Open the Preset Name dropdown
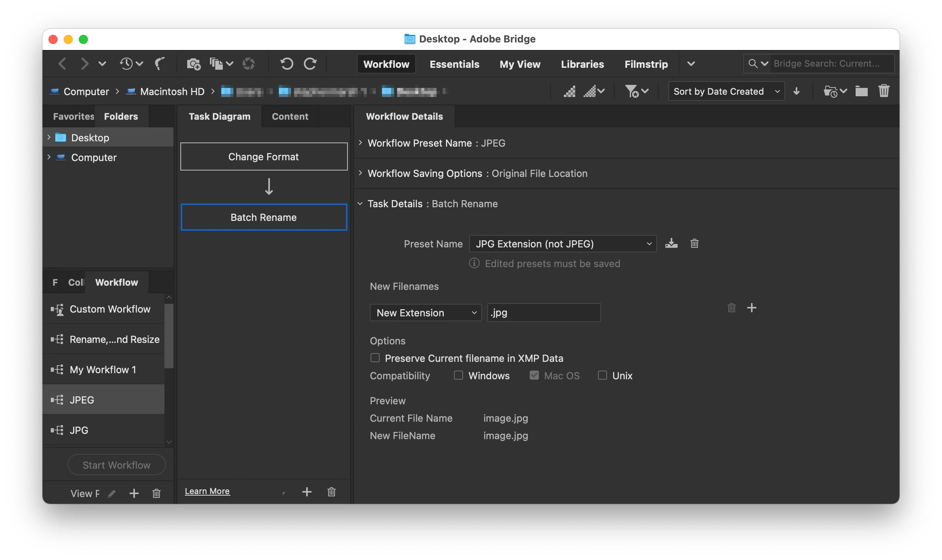Image resolution: width=942 pixels, height=560 pixels. (x=562, y=244)
